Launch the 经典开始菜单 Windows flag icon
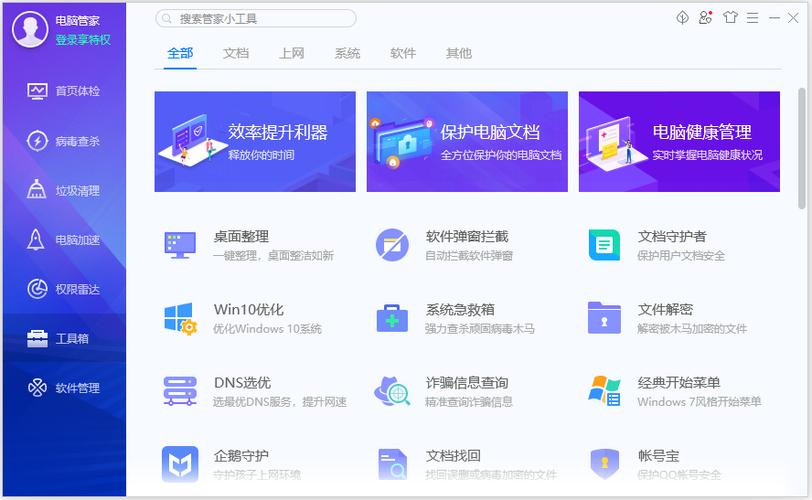This screenshot has height=500, width=812. click(x=604, y=391)
